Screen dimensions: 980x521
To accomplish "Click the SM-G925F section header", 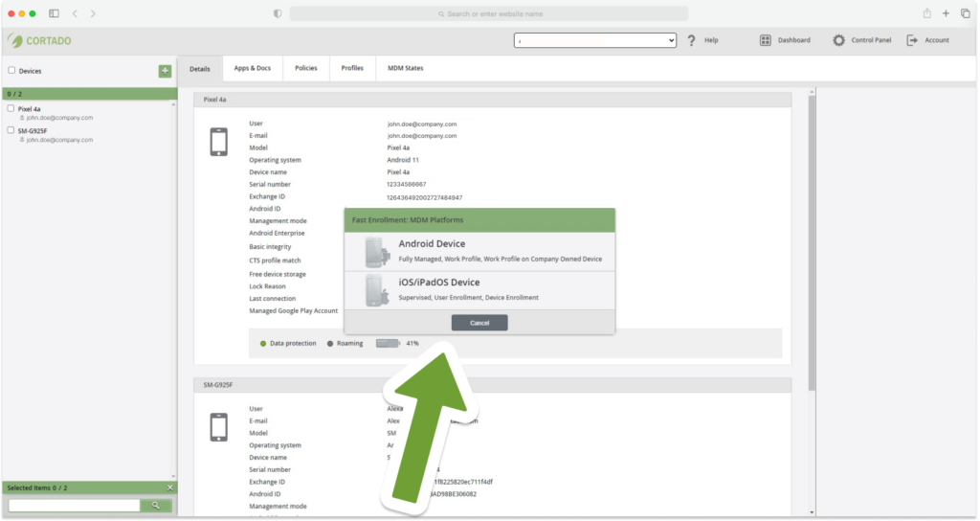I will (x=493, y=385).
